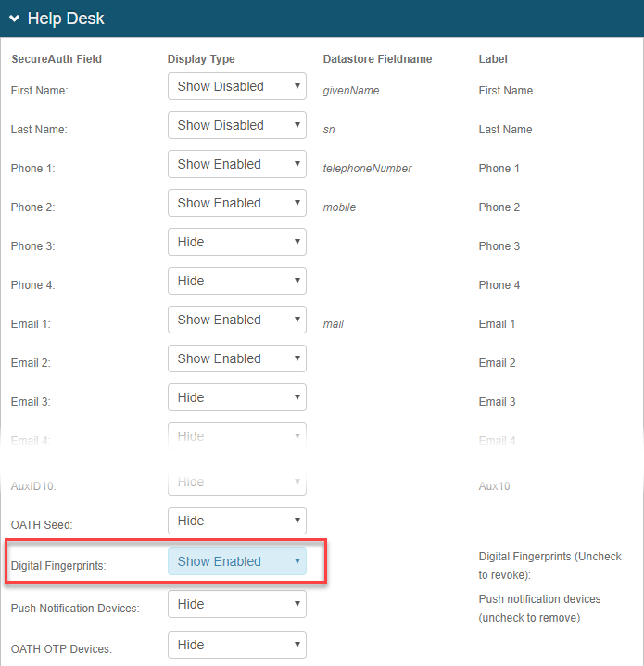
Task: Open the Push Notification Devices dropdown
Action: click(x=236, y=605)
